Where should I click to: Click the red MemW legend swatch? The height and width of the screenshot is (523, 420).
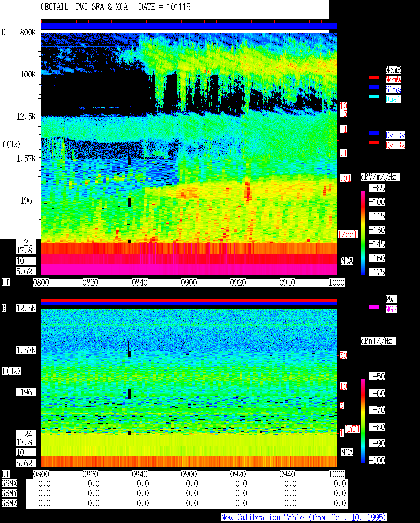pos(374,77)
